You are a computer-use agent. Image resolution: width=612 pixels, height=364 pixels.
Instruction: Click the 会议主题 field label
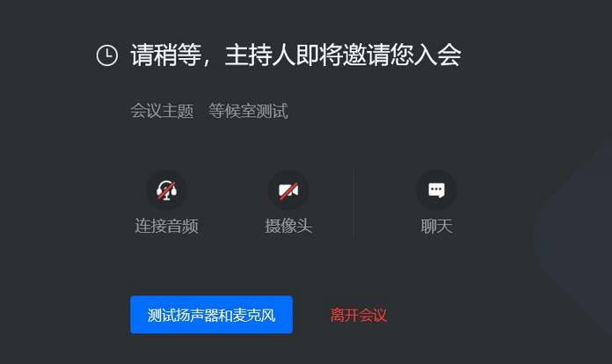(162, 111)
